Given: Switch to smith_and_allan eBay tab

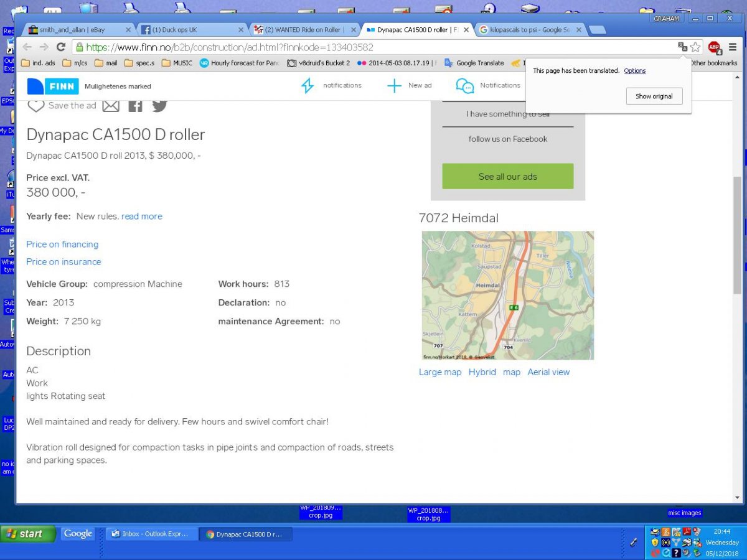Looking at the screenshot, I should pyautogui.click(x=79, y=29).
